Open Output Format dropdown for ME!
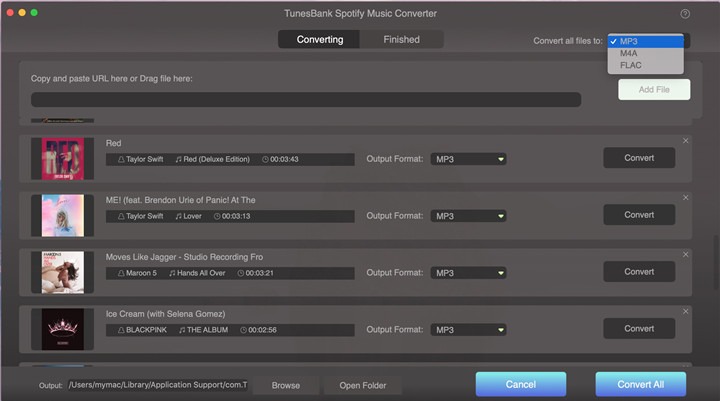 (x=468, y=215)
